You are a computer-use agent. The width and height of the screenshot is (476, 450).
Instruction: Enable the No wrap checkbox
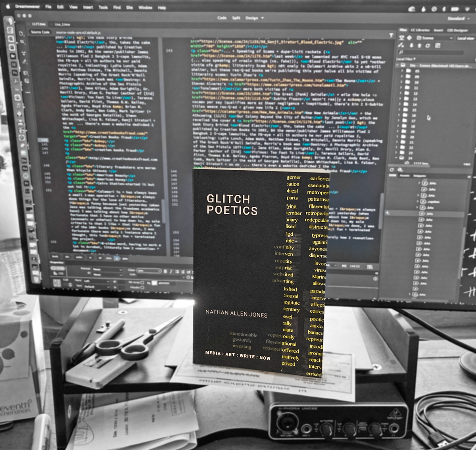[142, 283]
